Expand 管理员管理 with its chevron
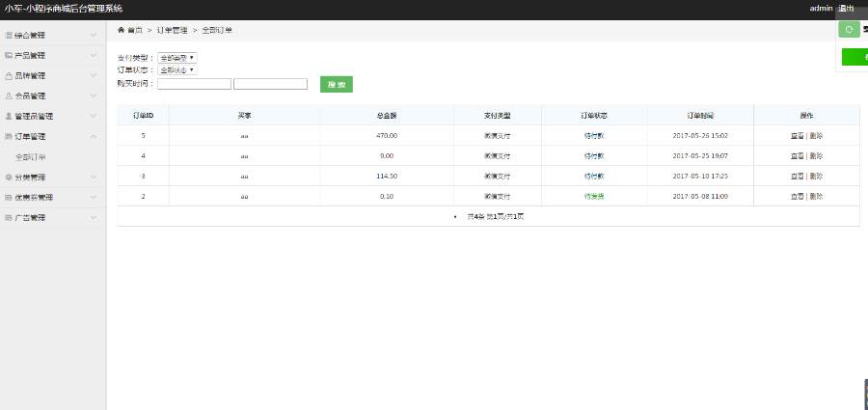 pyautogui.click(x=93, y=116)
